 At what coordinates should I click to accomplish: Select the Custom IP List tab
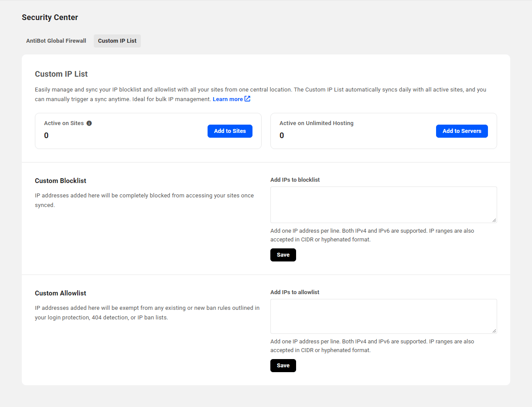click(117, 41)
